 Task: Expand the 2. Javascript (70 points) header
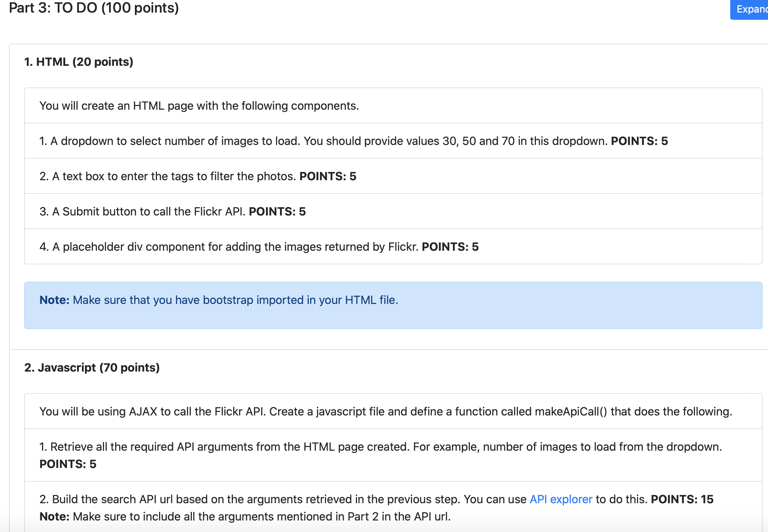point(92,368)
